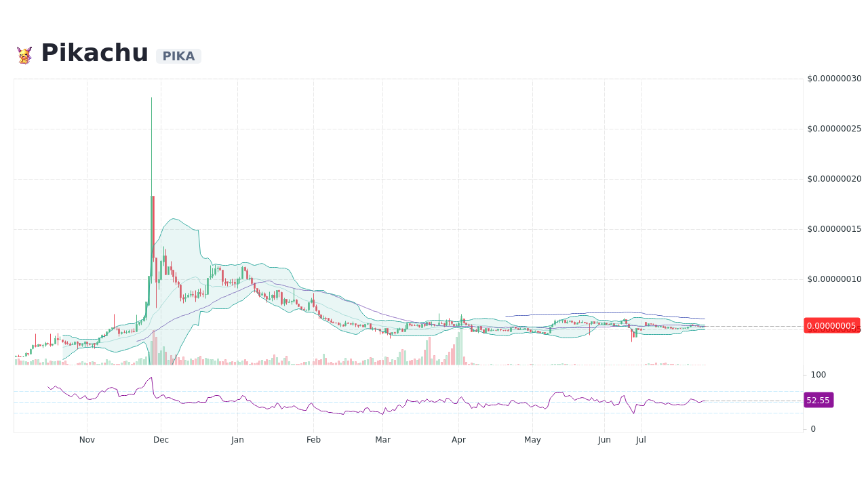Click the Dec label on the time axis
Screen dimensions: 868x488
(161, 439)
